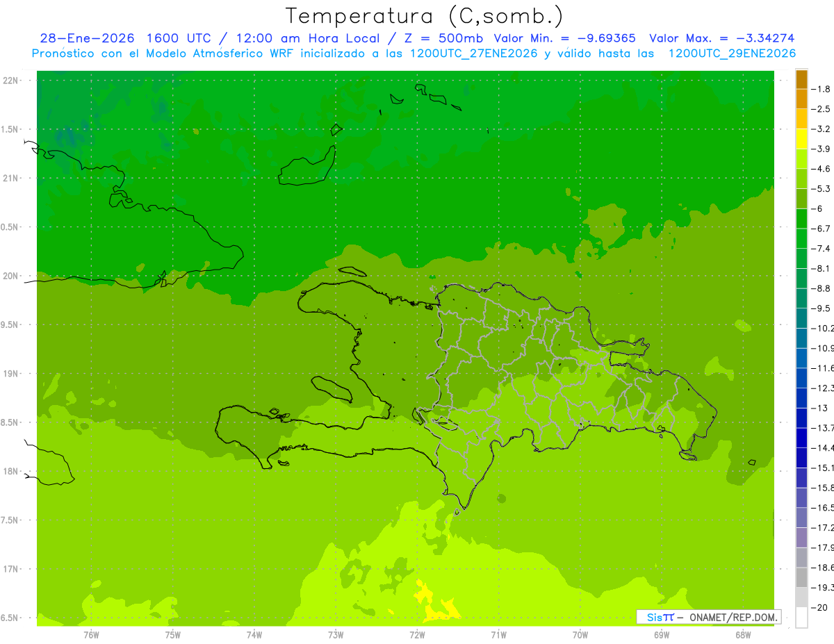Image resolution: width=834 pixels, height=644 pixels.
Task: Click the "21N" latitude label
Action: 10,179
